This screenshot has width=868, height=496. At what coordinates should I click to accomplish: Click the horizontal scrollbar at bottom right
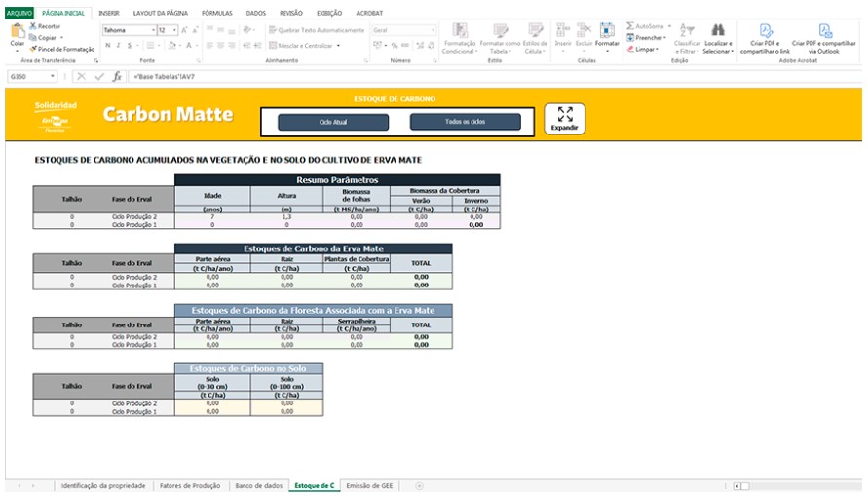tap(797, 486)
